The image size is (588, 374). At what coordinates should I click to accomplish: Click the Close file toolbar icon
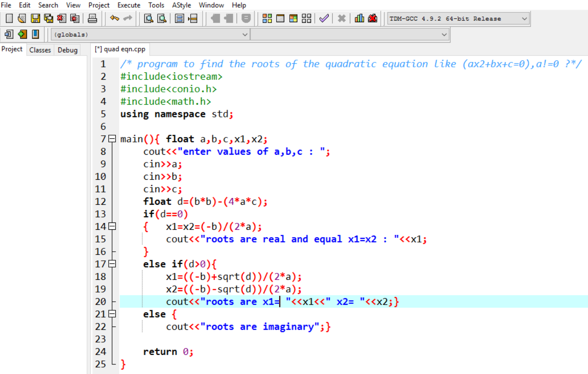coord(61,19)
